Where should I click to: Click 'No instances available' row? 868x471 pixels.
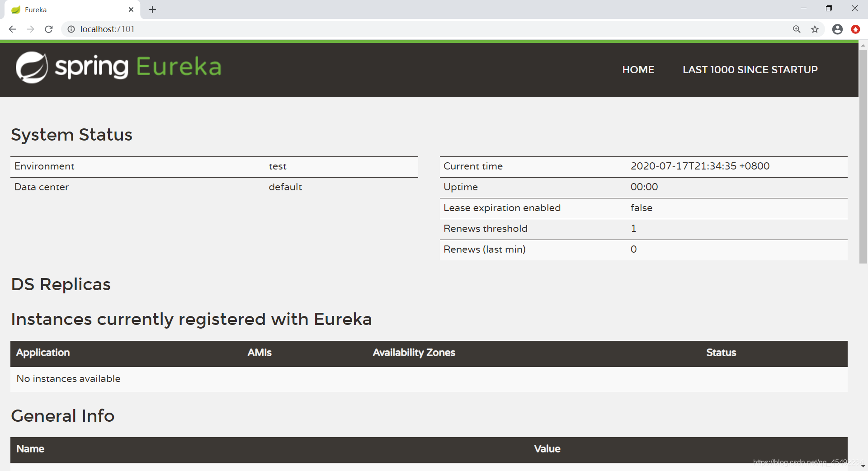pos(429,379)
